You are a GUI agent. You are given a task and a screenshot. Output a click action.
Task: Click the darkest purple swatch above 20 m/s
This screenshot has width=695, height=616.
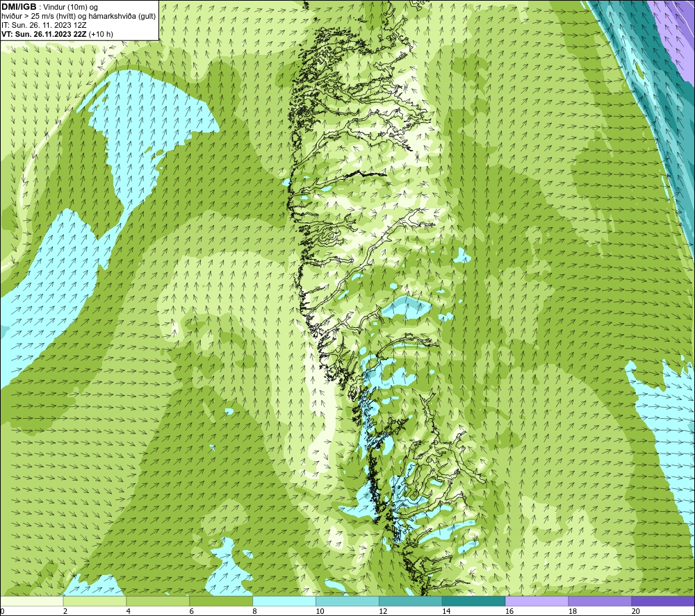point(663,601)
